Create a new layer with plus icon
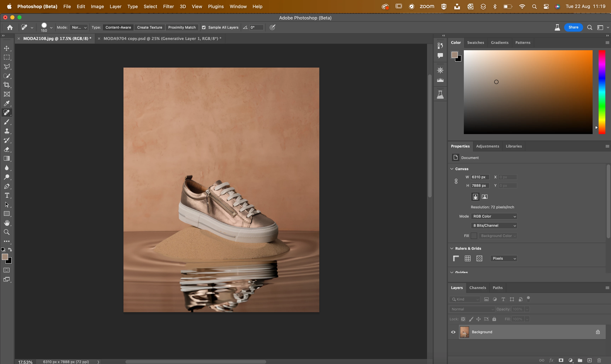This screenshot has width=611, height=364. click(589, 360)
